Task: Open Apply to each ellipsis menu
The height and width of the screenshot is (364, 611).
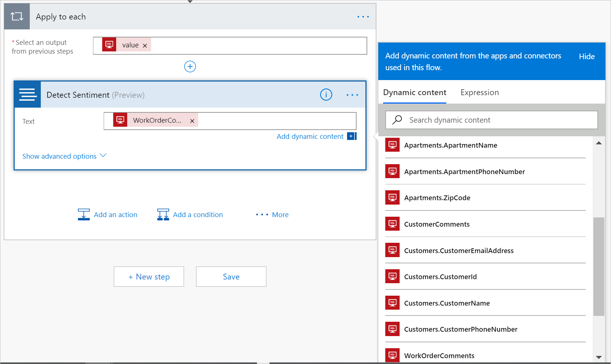Action: tap(363, 17)
